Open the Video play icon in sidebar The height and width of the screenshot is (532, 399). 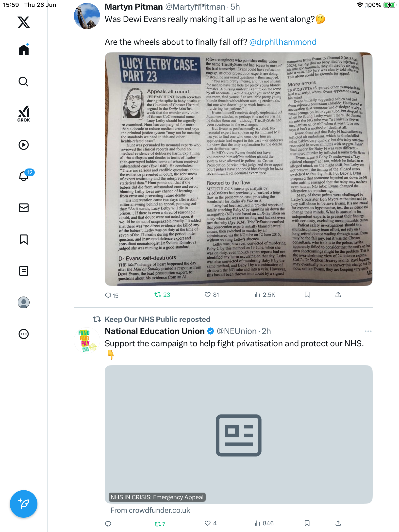tap(24, 145)
